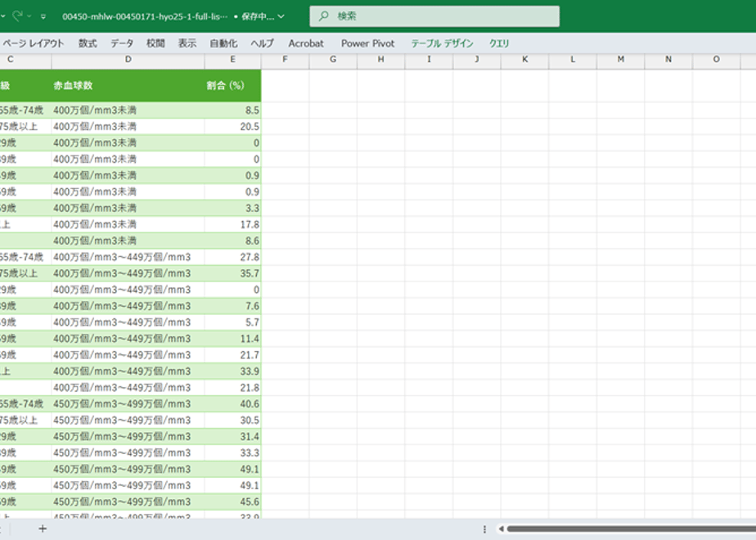
Task: Select the column D header
Action: [128, 59]
